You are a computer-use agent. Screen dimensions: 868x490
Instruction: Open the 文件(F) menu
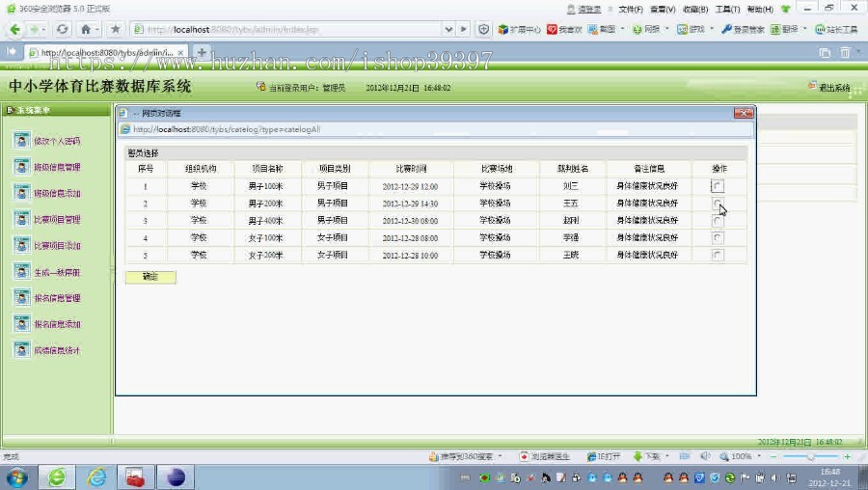click(x=631, y=10)
